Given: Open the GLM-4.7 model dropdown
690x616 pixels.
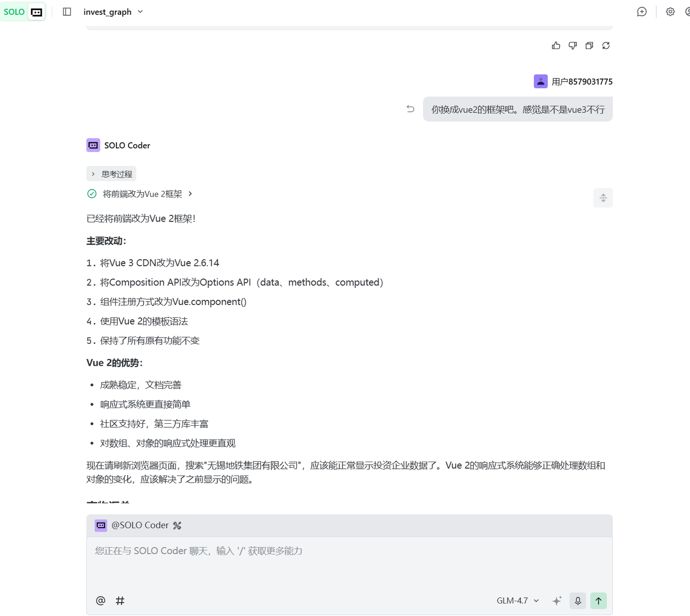Looking at the screenshot, I should click(x=518, y=601).
